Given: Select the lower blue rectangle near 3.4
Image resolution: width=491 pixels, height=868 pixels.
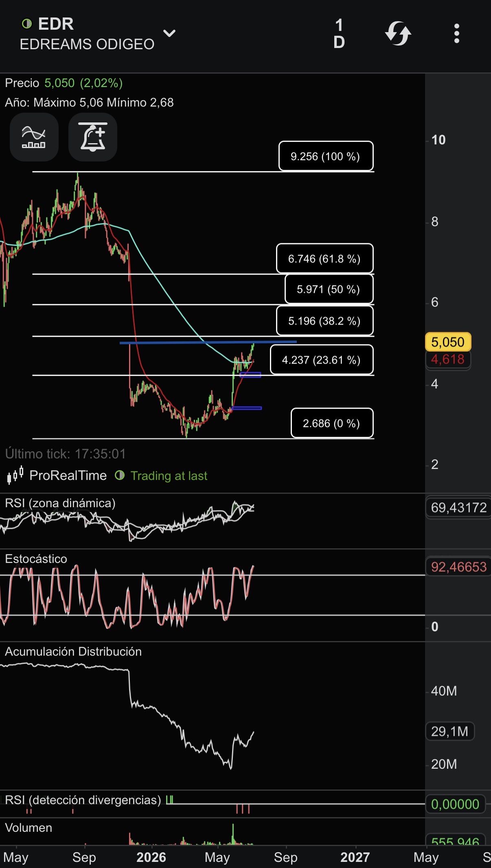Looking at the screenshot, I should [247, 408].
